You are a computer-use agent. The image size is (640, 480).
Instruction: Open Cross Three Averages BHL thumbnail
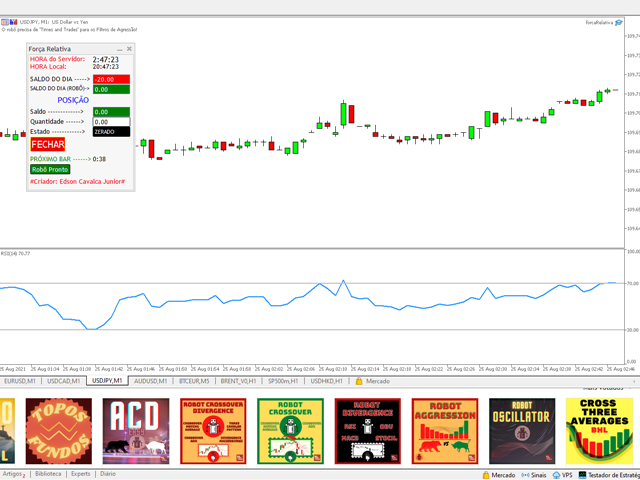point(599,431)
